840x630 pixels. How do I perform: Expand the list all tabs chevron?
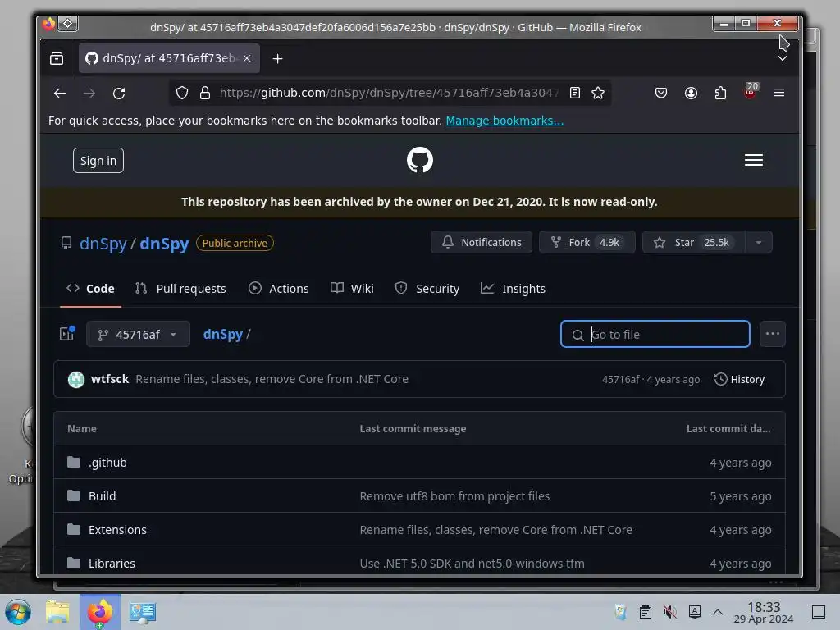[x=782, y=58]
